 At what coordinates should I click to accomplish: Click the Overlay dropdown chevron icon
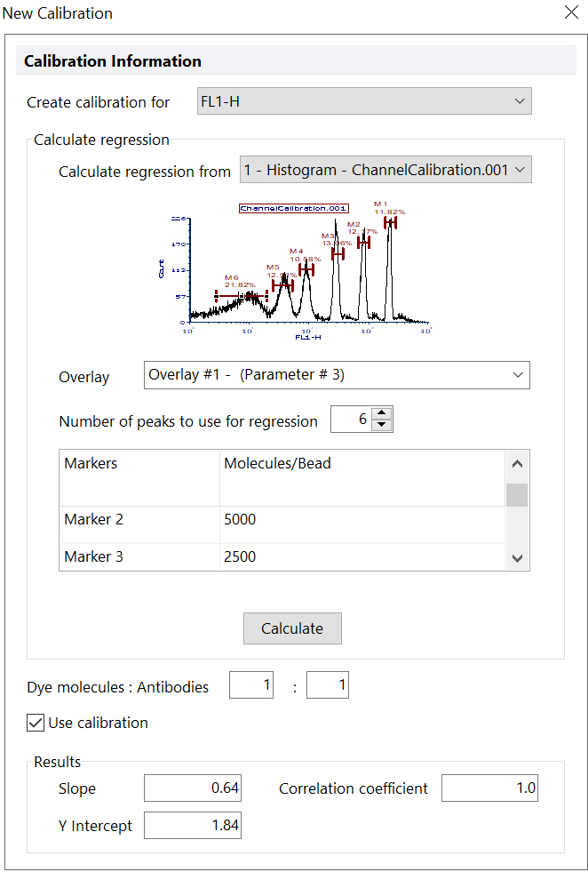pyautogui.click(x=519, y=374)
